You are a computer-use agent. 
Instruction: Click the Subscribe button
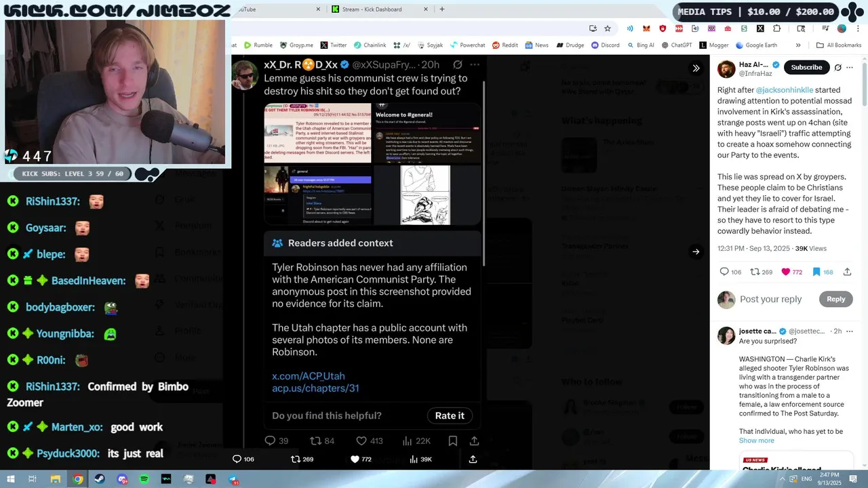click(x=806, y=67)
